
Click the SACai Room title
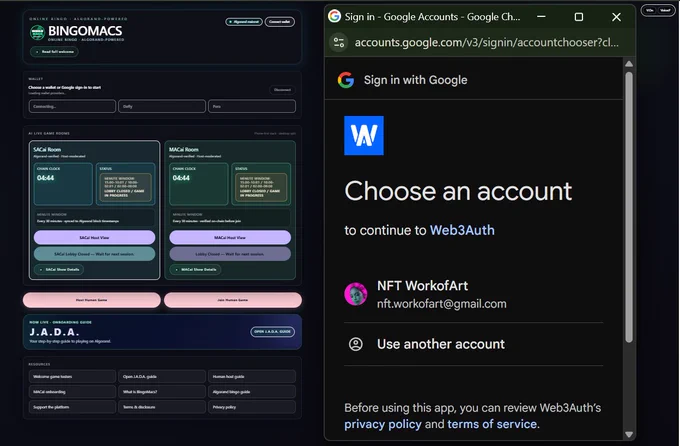tap(47, 149)
